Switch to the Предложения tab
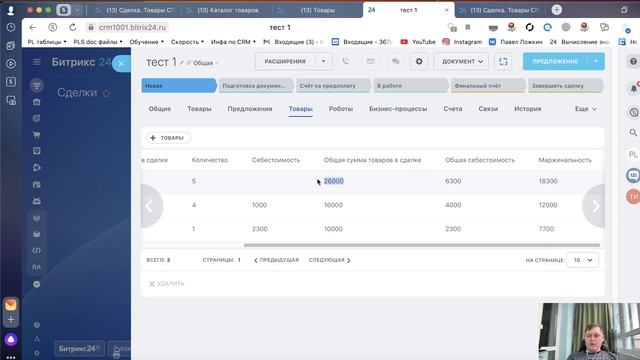Viewport: 640px width, 360px height. [x=250, y=109]
